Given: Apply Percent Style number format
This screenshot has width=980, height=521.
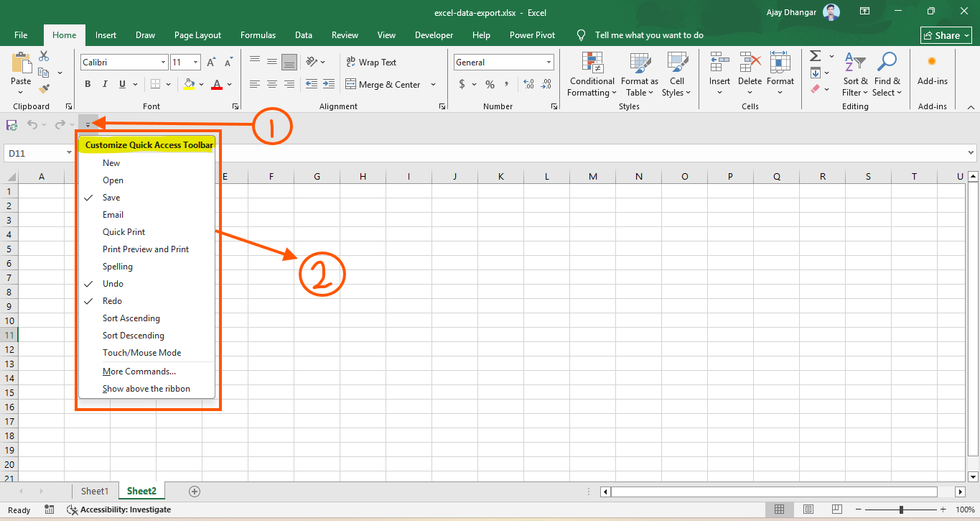Looking at the screenshot, I should (490, 84).
